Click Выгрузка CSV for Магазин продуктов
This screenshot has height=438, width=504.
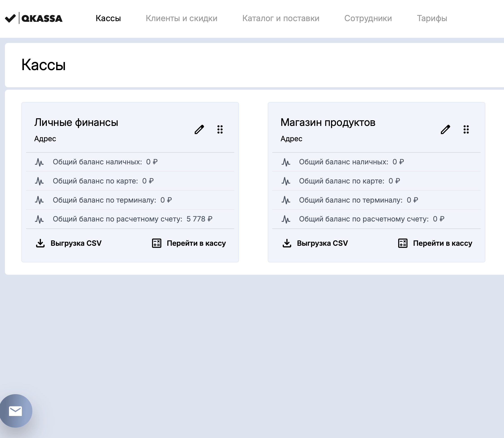pyautogui.click(x=322, y=243)
